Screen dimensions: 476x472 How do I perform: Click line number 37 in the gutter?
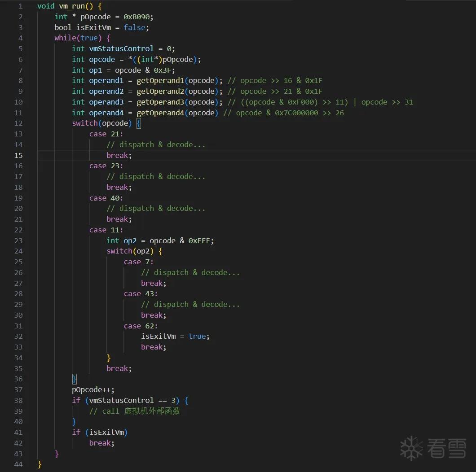18,390
